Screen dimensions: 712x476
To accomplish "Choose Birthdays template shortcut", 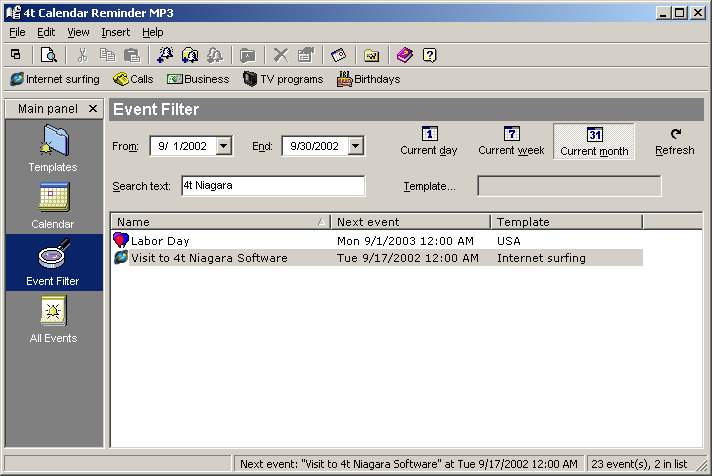I will [368, 79].
